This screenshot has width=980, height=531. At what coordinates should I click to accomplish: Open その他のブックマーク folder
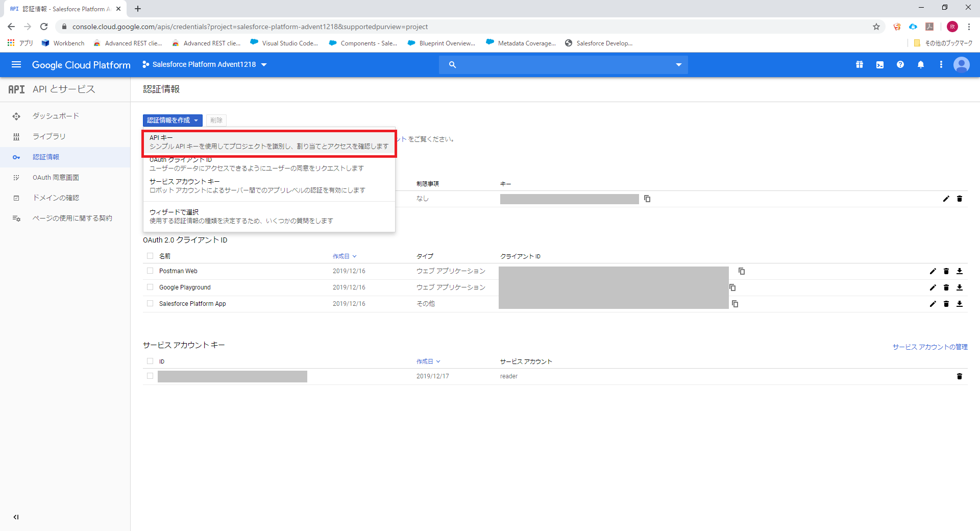(x=943, y=43)
